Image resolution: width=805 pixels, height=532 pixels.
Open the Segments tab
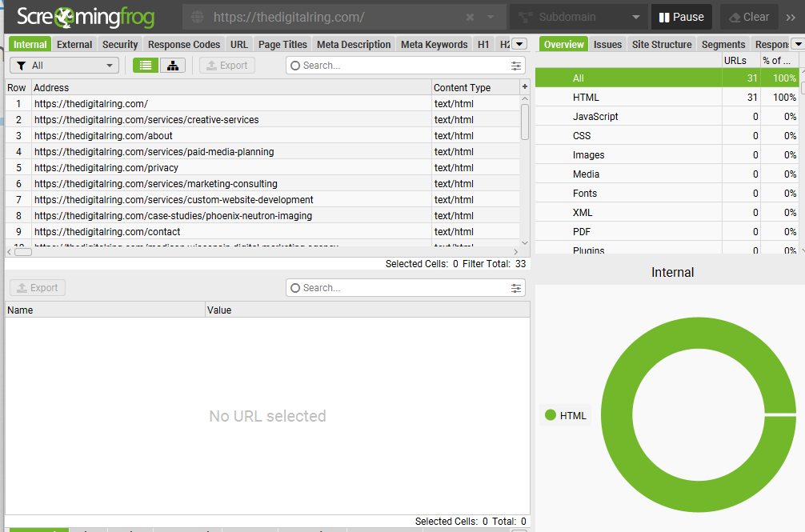click(x=723, y=45)
